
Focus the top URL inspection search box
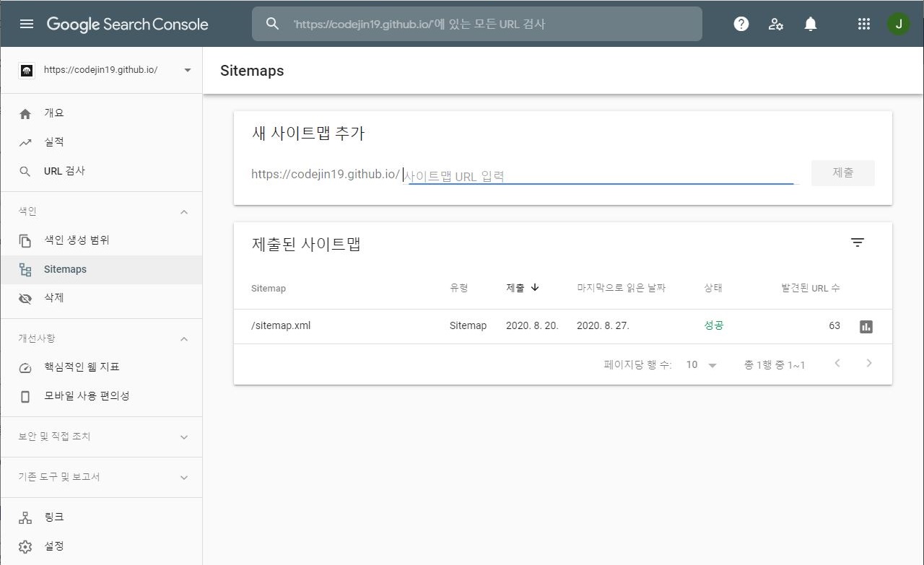477,24
